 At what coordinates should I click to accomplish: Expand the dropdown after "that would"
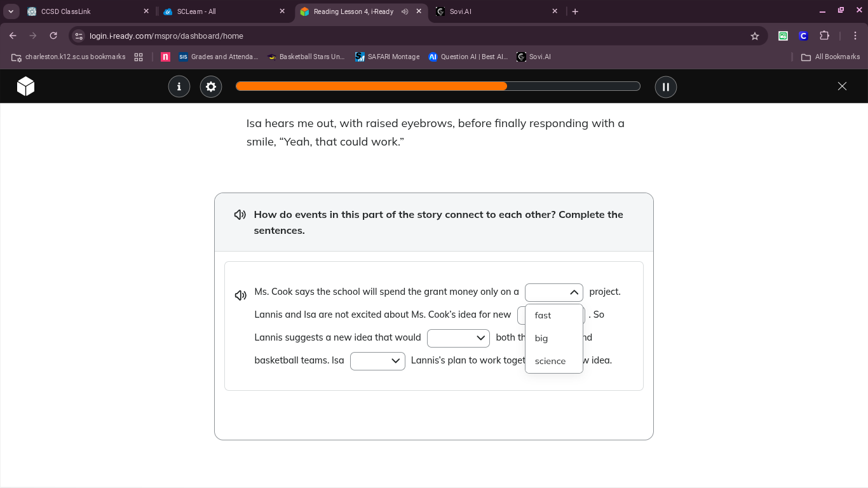[458, 338]
